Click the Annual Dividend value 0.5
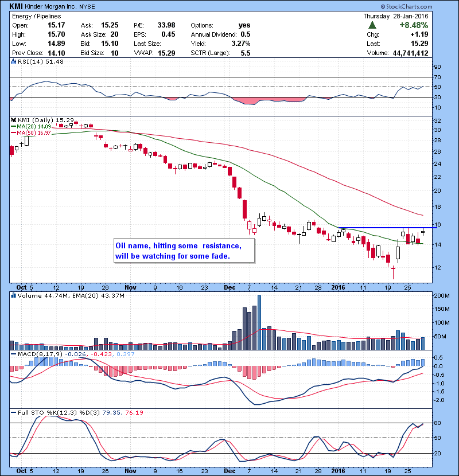This screenshot has height=476, width=459. (246, 34)
